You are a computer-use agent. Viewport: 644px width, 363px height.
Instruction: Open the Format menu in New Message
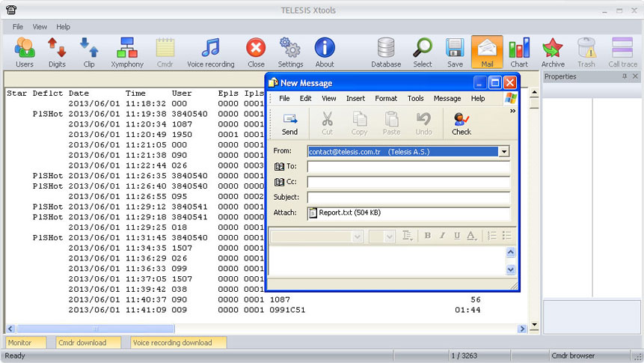pos(386,98)
